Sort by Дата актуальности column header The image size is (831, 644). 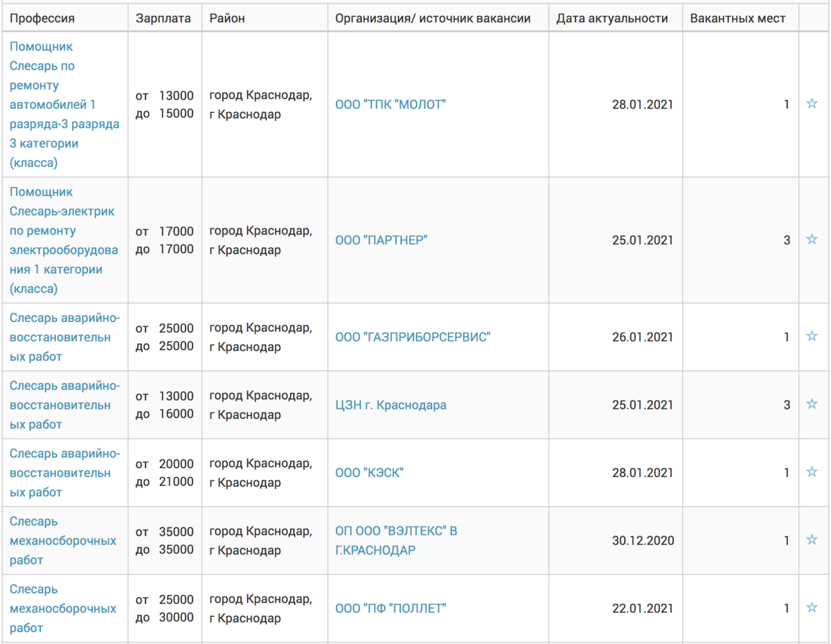tap(611, 19)
